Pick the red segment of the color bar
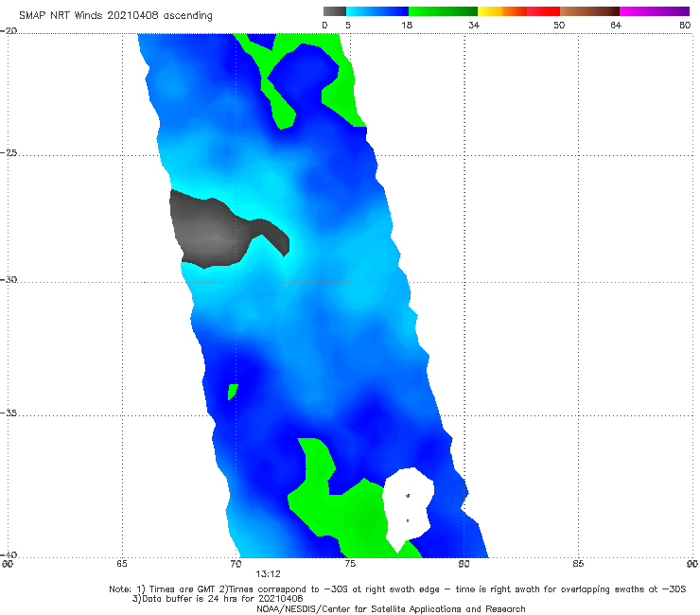Image resolution: width=700 pixels, height=615 pixels. click(543, 11)
